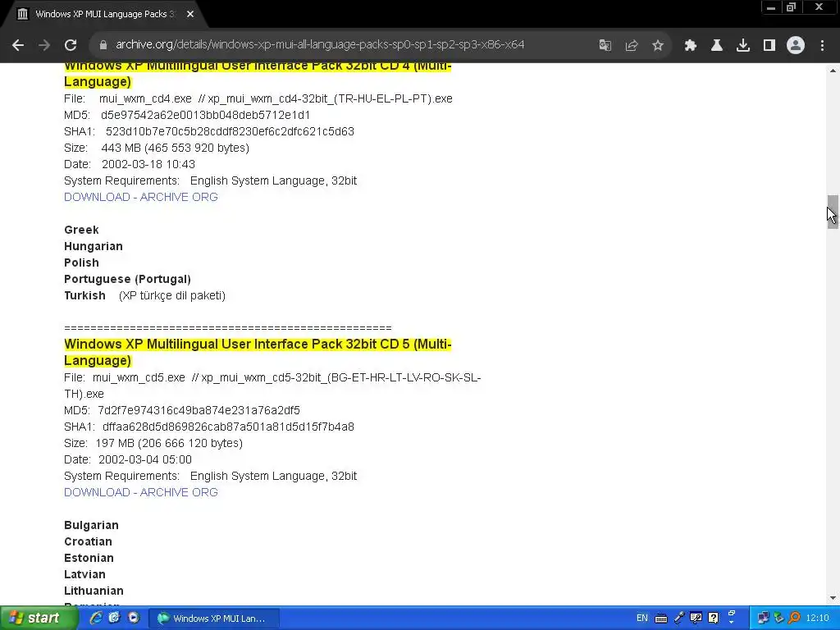
Task: Download CD 5 from Archive Org link
Action: tap(141, 492)
